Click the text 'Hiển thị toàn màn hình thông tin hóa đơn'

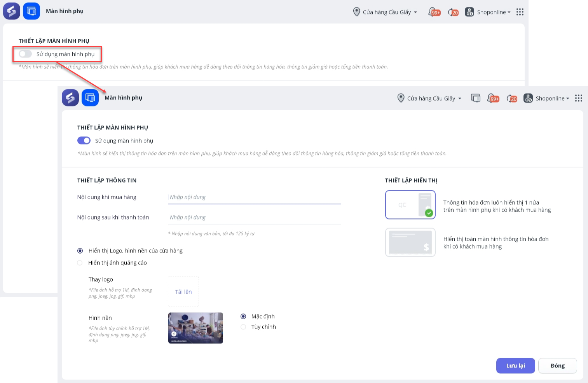point(496,239)
